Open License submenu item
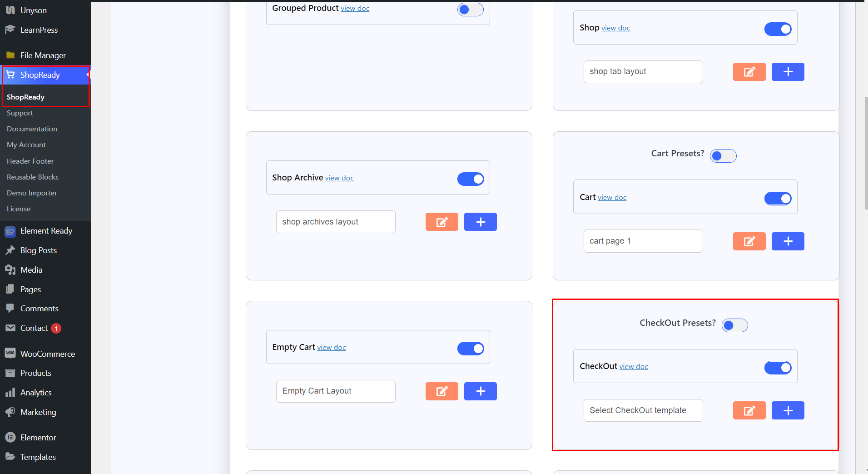This screenshot has width=868, height=474. (19, 209)
